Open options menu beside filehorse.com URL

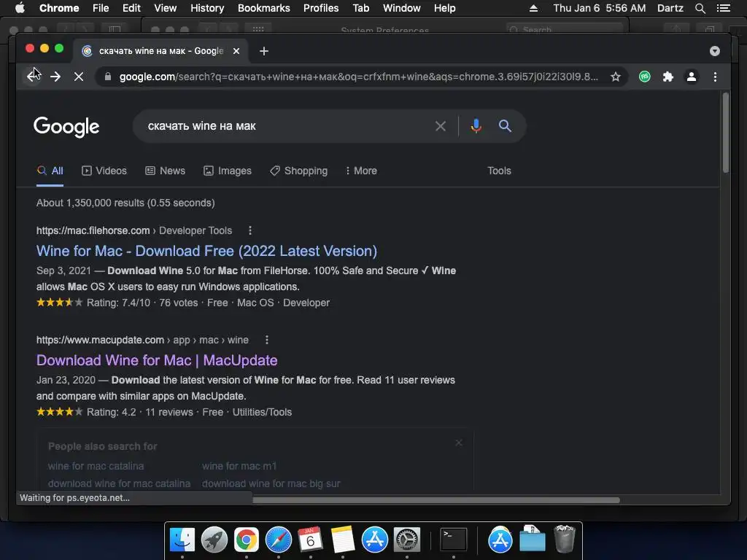coord(250,230)
